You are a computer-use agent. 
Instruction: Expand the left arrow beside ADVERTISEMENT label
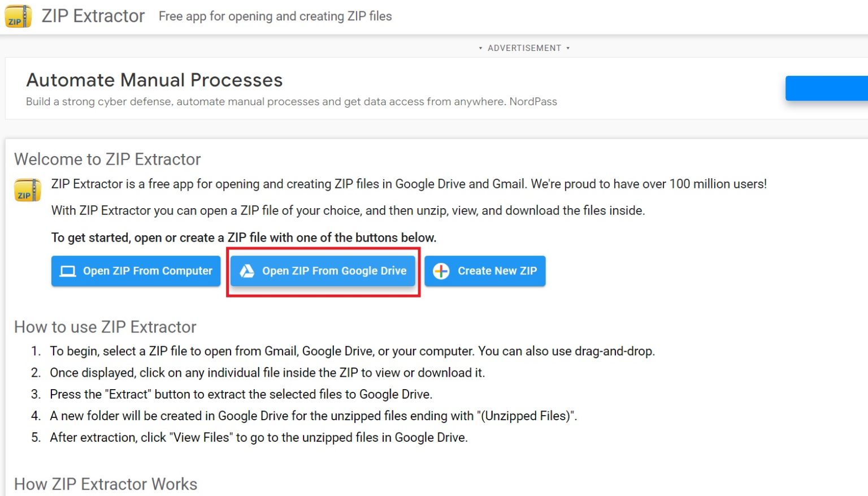pyautogui.click(x=480, y=48)
